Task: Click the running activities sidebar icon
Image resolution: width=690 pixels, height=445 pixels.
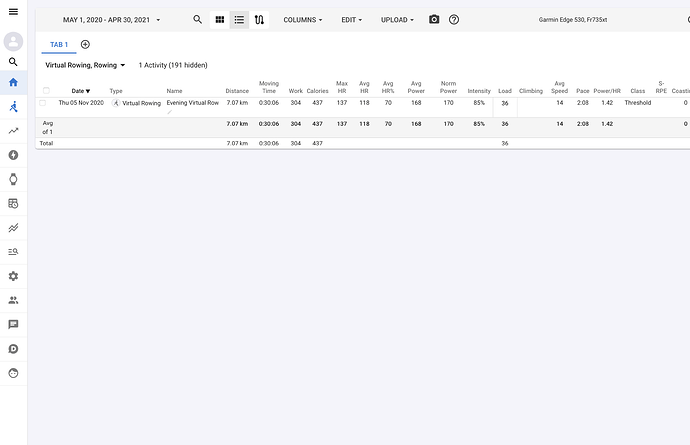Action: (14, 106)
